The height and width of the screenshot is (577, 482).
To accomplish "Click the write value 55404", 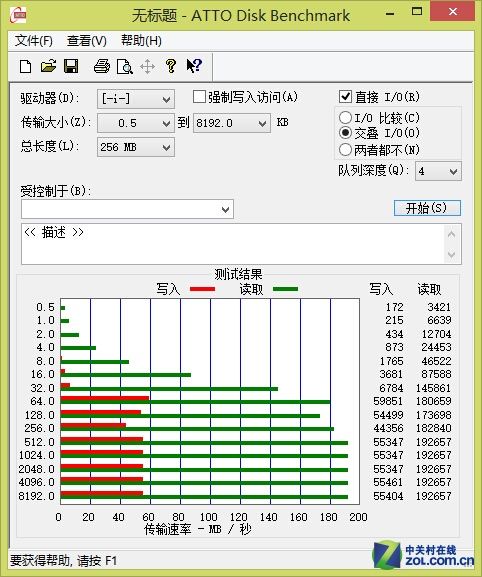I will point(388,496).
